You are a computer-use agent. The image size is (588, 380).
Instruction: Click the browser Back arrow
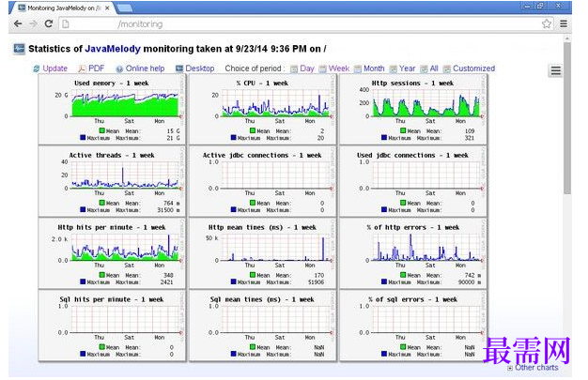(18, 24)
